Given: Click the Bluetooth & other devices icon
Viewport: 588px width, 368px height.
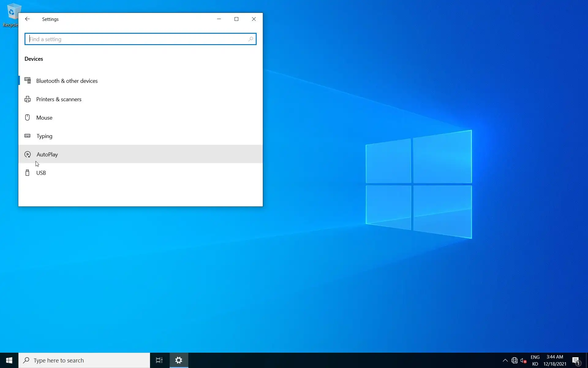Looking at the screenshot, I should pyautogui.click(x=28, y=81).
